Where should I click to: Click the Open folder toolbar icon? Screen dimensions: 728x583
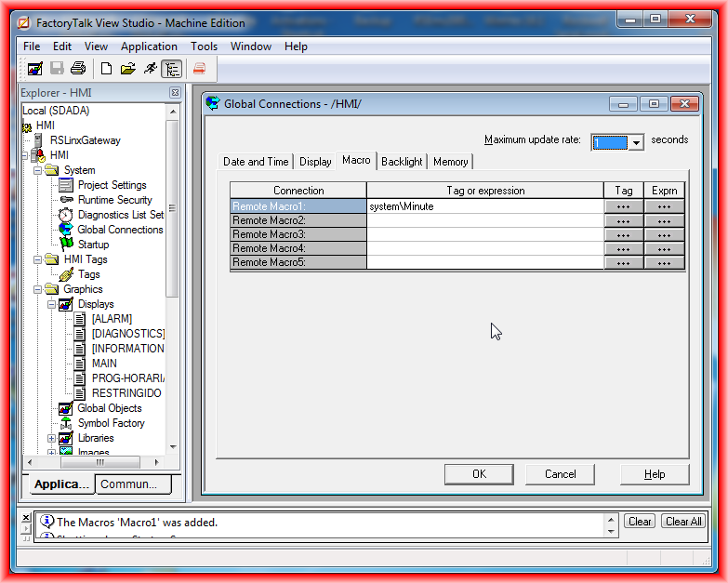tap(127, 69)
